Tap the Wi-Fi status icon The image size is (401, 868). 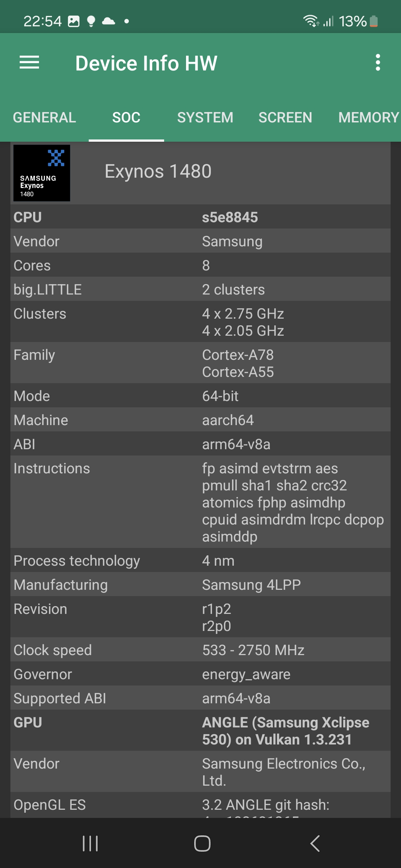tap(311, 21)
